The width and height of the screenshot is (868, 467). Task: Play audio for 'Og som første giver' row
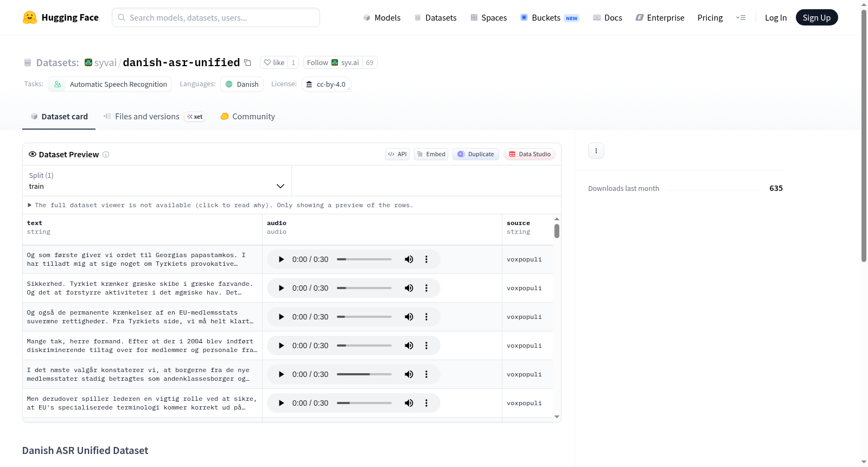tap(281, 259)
